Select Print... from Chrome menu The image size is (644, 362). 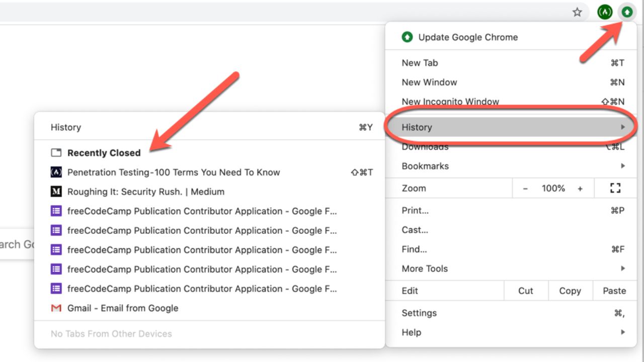511,211
